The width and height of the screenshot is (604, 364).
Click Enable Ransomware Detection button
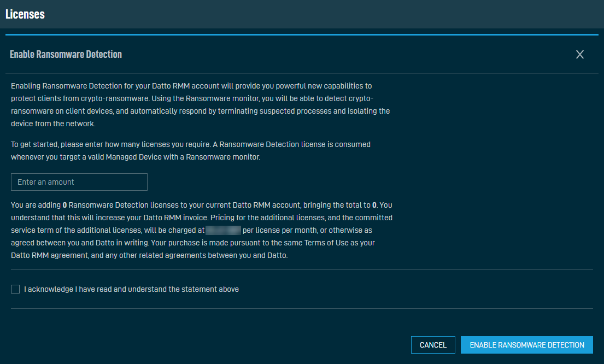tap(526, 345)
